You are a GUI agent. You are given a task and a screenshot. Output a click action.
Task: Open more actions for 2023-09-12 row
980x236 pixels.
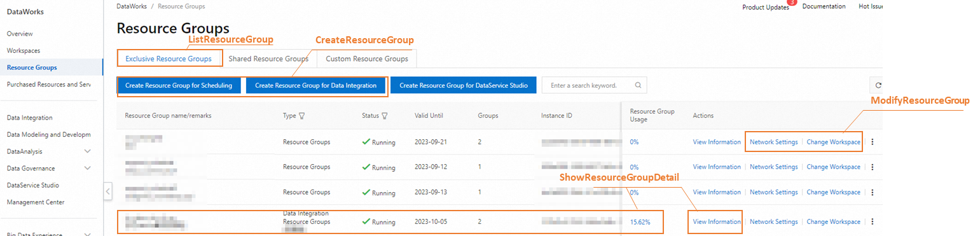[873, 167]
